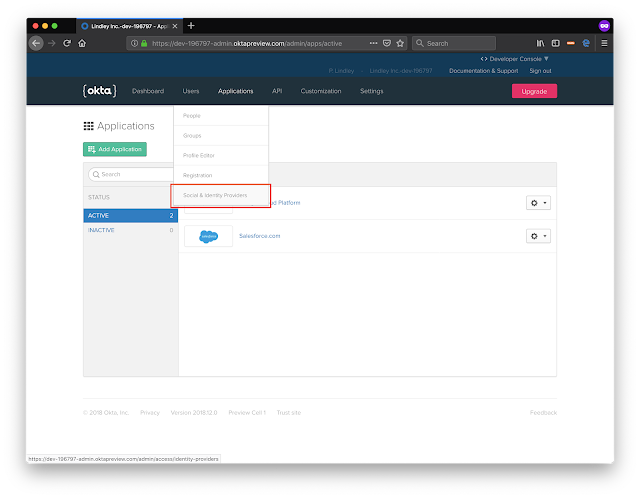Screen dimensions: 640x498
Task: Click the orange extension icon in the toolbar
Action: (x=571, y=43)
